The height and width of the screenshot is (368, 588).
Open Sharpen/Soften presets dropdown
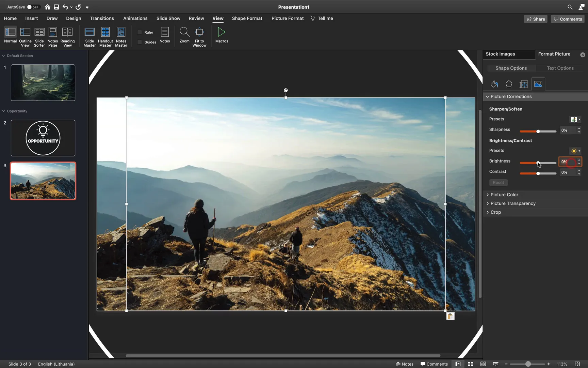(575, 119)
